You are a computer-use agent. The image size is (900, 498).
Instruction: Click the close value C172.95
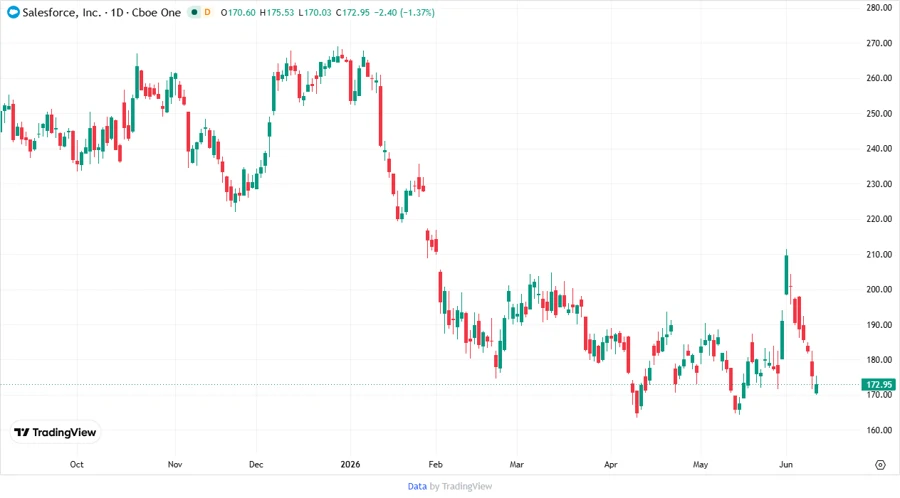coord(352,12)
